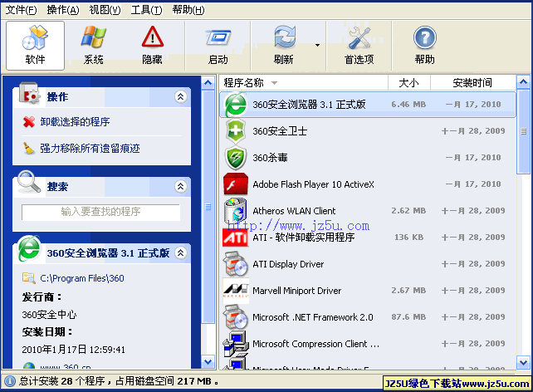The height and width of the screenshot is (392, 533).
Task: Select the ATI Display Driver icon
Action: coord(236,264)
